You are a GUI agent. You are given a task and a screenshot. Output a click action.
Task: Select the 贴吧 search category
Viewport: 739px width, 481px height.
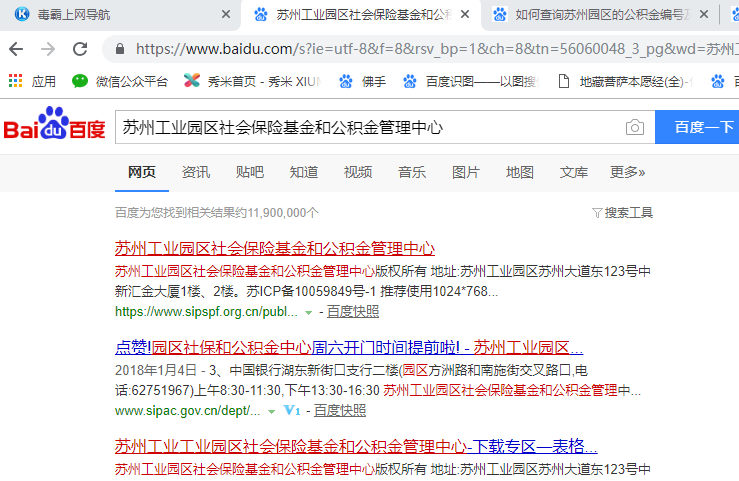[x=250, y=172]
